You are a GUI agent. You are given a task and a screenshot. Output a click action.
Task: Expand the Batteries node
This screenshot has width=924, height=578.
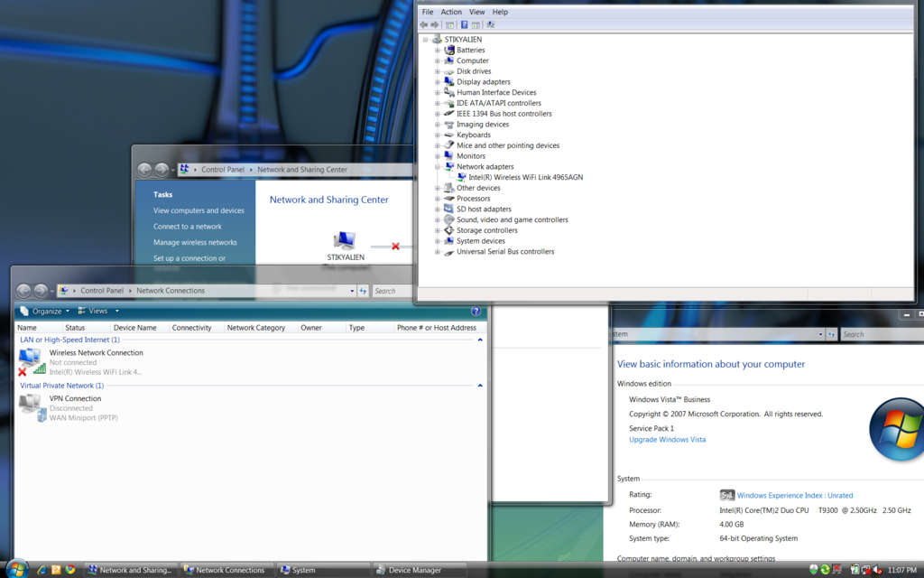(438, 51)
